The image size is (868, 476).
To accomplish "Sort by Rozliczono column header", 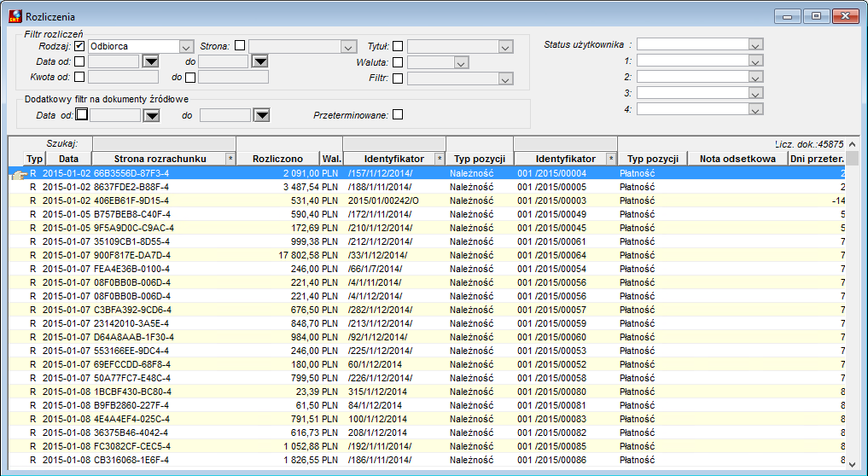I will coord(278,159).
